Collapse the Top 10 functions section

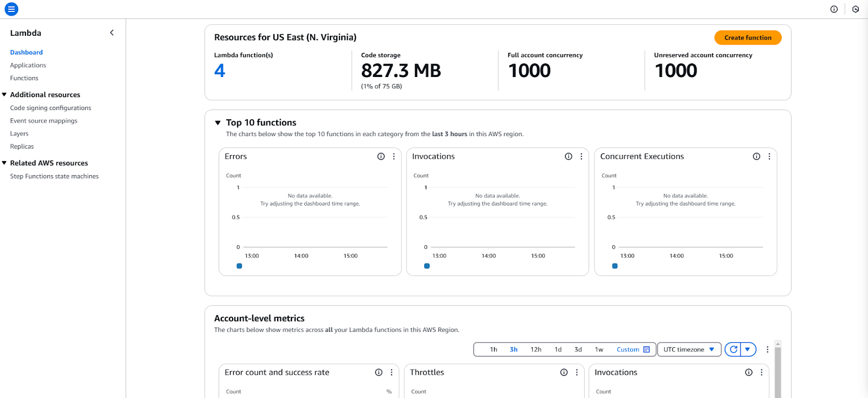218,123
